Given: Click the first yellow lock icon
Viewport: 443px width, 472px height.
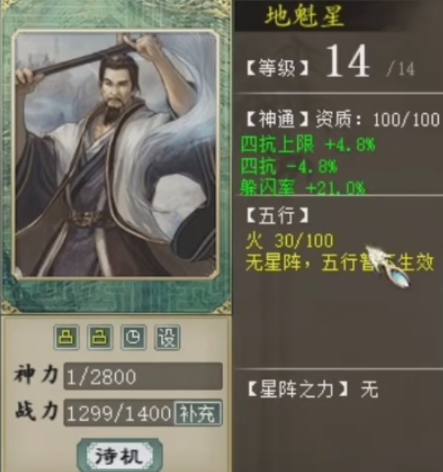Looking at the screenshot, I should coord(67,337).
